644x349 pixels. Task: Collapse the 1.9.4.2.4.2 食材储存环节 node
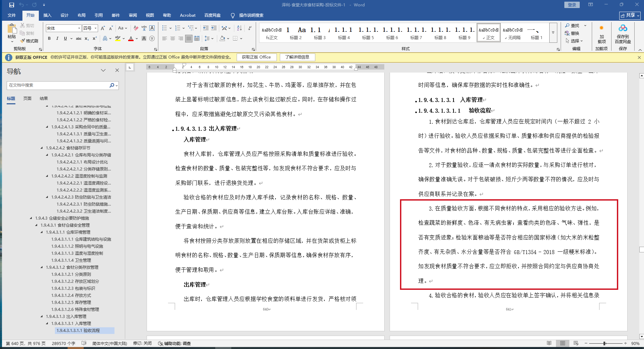[x=42, y=148]
